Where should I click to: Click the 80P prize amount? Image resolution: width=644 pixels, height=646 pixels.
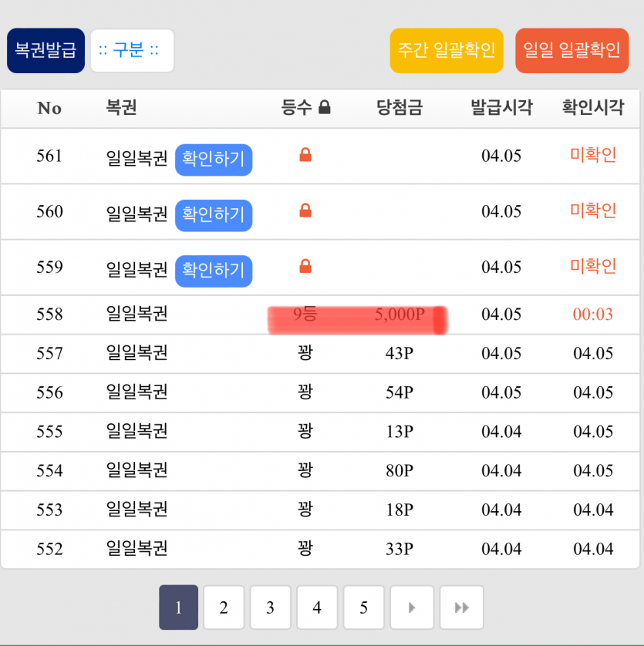[x=400, y=471]
